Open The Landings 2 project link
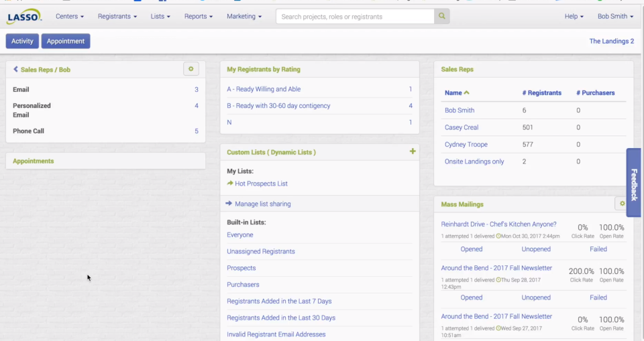The height and width of the screenshot is (341, 644). tap(612, 41)
